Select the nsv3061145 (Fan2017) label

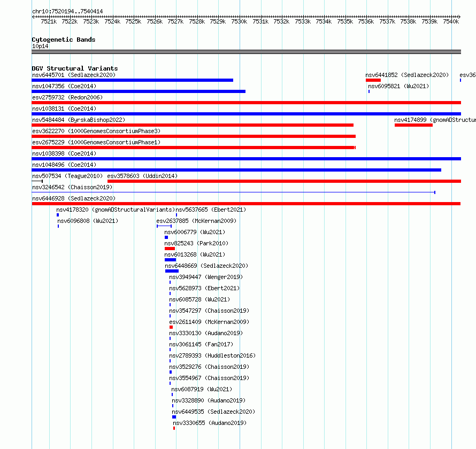[201, 344]
